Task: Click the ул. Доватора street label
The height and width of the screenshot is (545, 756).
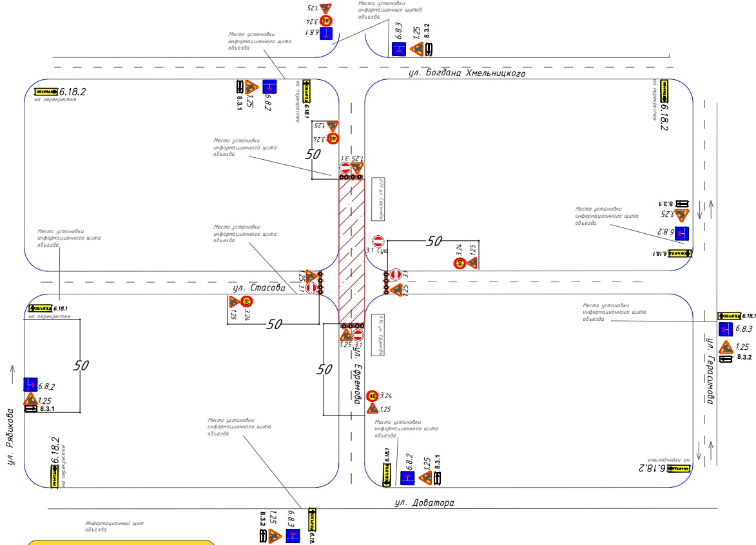Action: 424,502
